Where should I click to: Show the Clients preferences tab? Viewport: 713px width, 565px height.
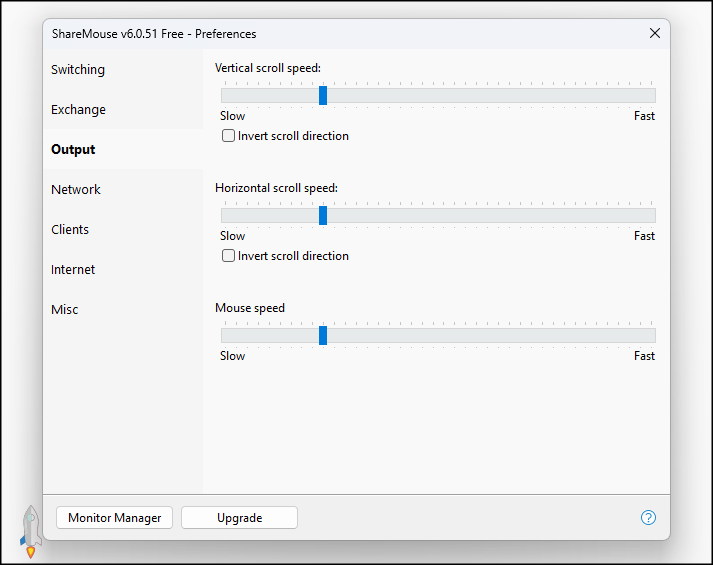click(70, 230)
